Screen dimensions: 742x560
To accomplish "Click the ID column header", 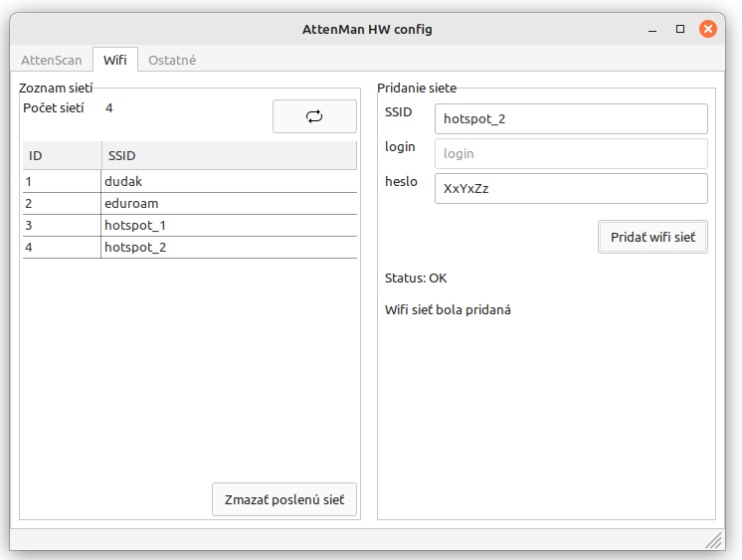I will 62,156.
